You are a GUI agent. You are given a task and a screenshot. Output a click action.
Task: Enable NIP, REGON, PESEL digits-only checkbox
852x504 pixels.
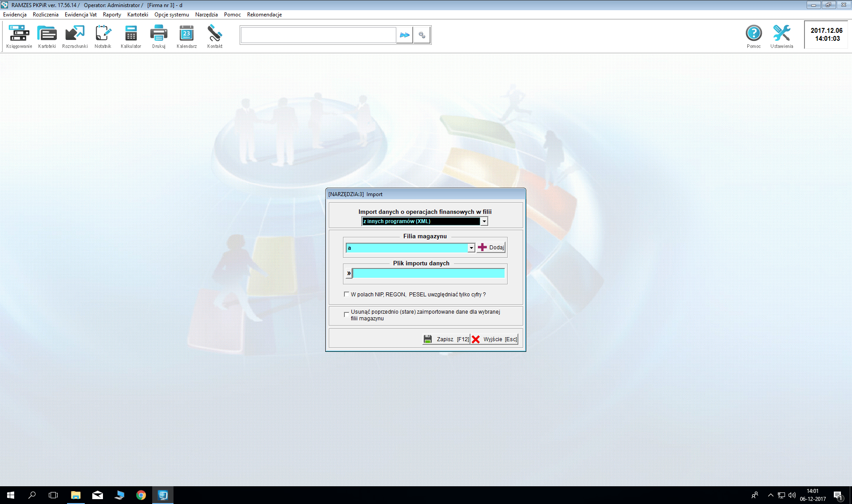347,294
